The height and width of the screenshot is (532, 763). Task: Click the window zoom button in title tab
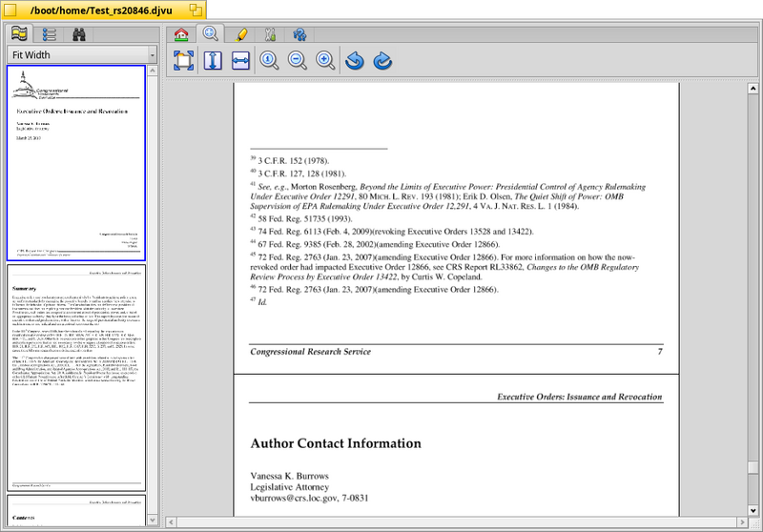coord(196,10)
